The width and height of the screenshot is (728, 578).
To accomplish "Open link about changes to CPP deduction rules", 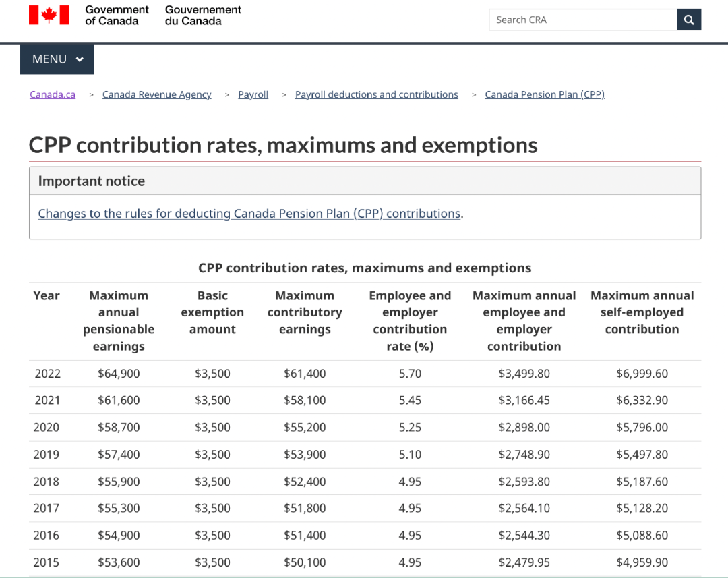I will (249, 213).
